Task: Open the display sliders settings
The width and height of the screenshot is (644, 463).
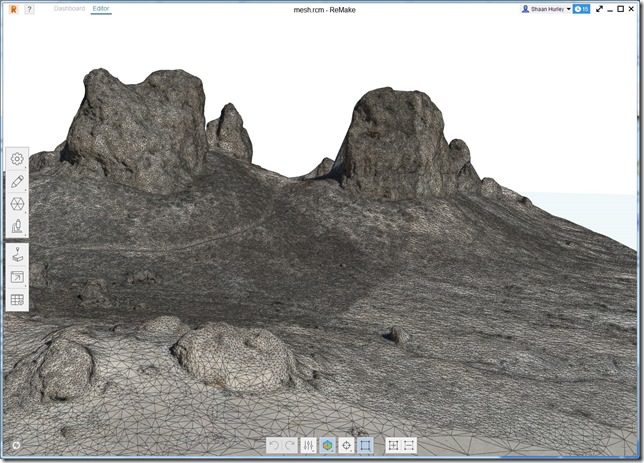Action: (309, 445)
